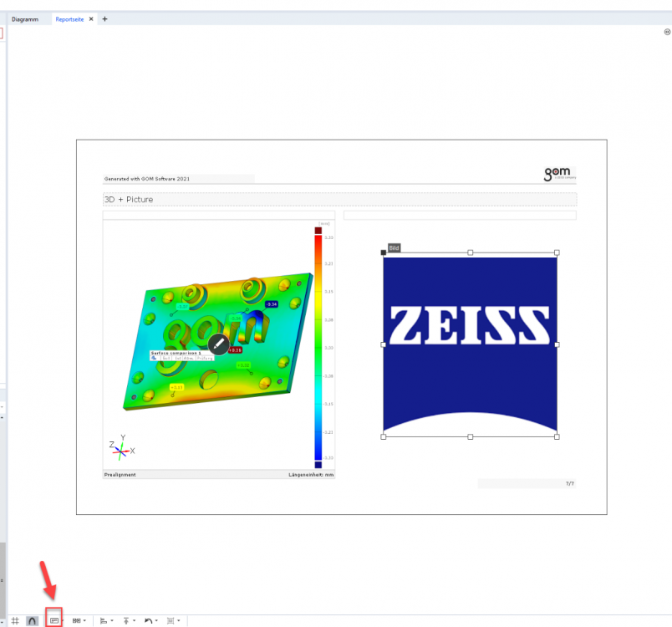The height and width of the screenshot is (627, 672).
Task: Click the empty title bar above ZEISS picture
Action: 460,215
